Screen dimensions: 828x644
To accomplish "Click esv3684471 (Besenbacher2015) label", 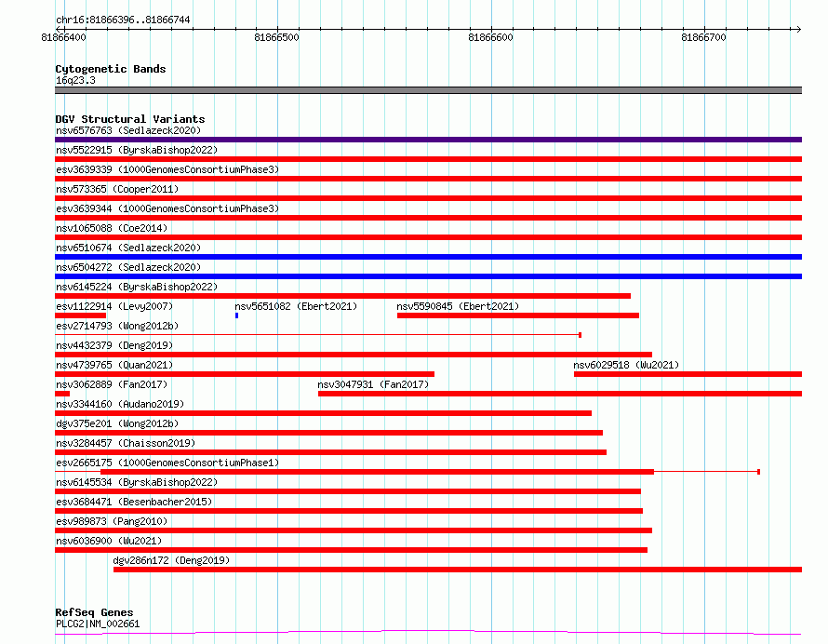I will 134,502.
